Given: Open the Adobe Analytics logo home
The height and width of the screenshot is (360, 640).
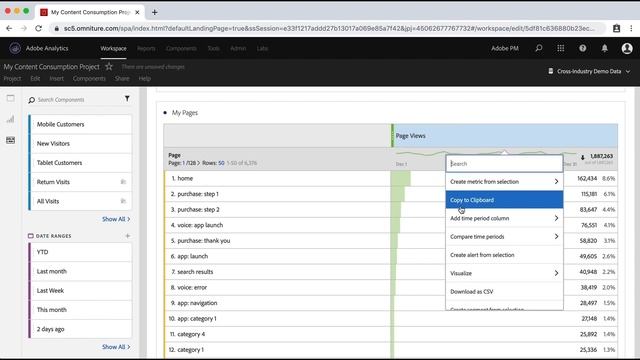Looking at the screenshot, I should pos(15,48).
